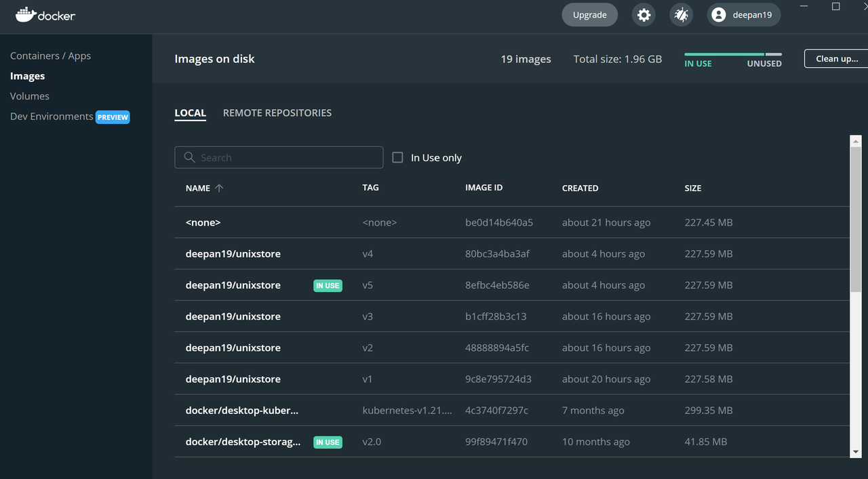Click the Upgrade button
The height and width of the screenshot is (479, 868).
(x=589, y=15)
